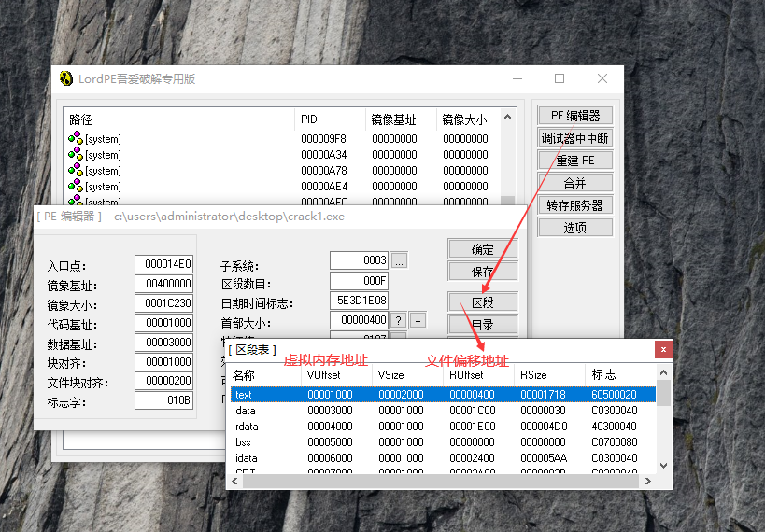Image resolution: width=765 pixels, height=532 pixels.
Task: Open the PE 编辑器 button in LordPE
Action: tap(575, 116)
